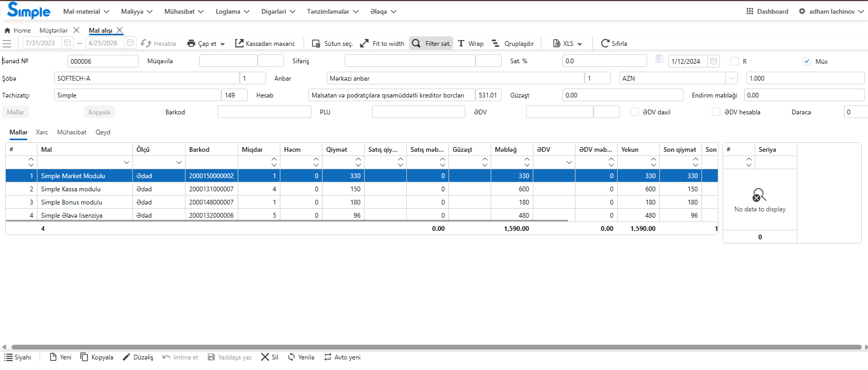
Task: Check the ƏDV hesabla checkbox
Action: point(716,112)
